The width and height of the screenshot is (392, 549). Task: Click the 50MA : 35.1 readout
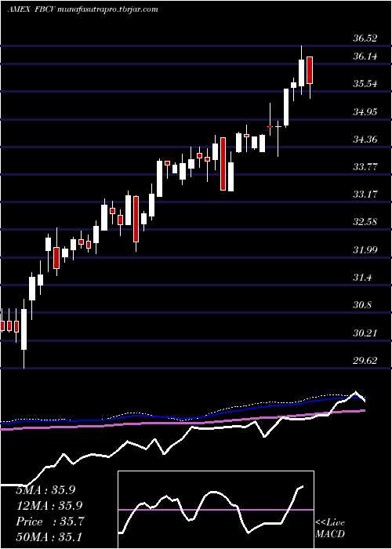tap(49, 536)
